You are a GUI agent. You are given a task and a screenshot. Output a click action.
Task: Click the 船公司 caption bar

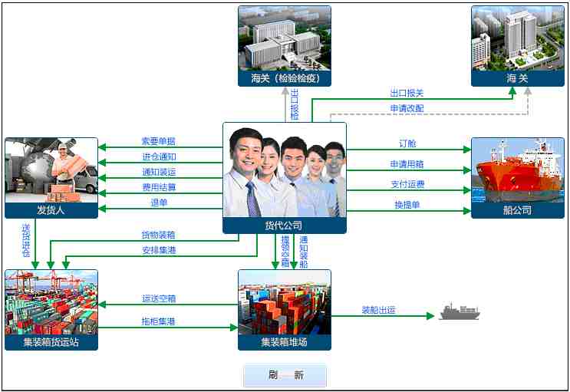(x=518, y=210)
